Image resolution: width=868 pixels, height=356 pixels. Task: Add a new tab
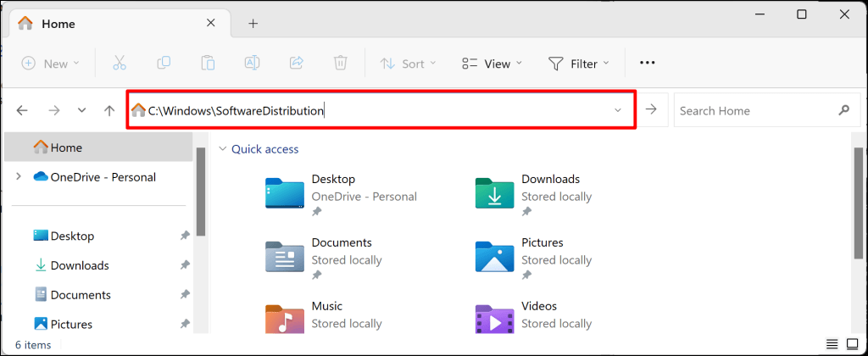[253, 23]
